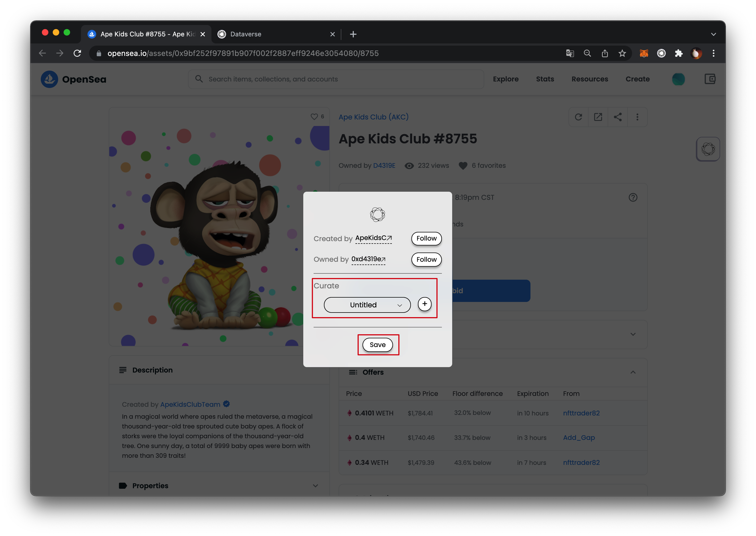Viewport: 756px width, 536px height.
Task: Open the three-dot more options on item page
Action: [x=637, y=117]
